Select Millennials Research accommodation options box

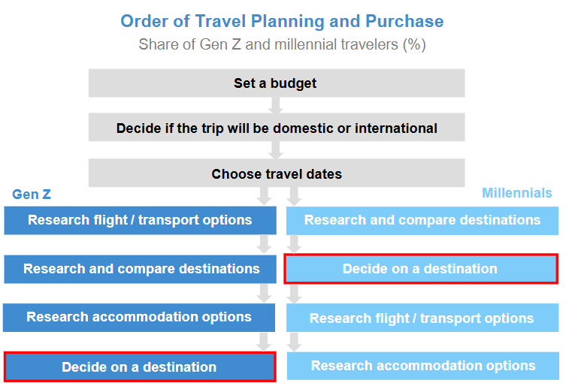point(422,366)
